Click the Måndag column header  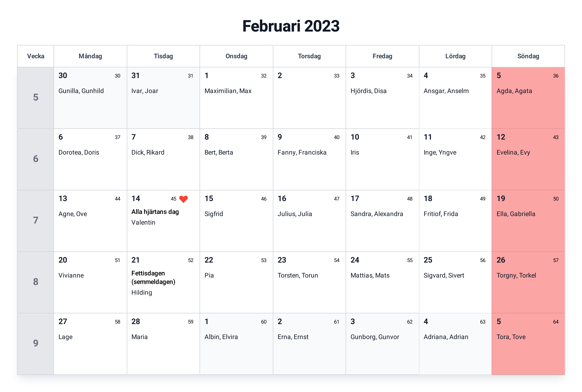coord(90,56)
